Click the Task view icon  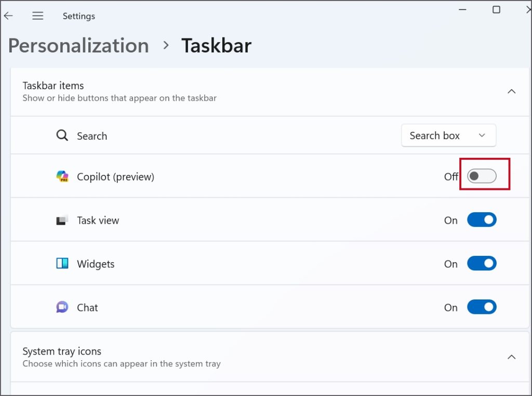[x=62, y=221]
